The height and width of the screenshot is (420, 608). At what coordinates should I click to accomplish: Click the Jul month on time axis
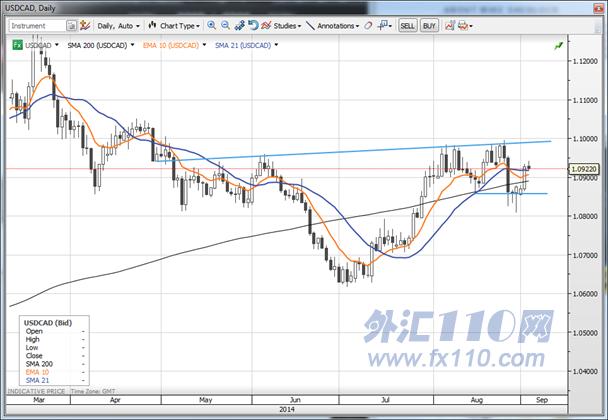pyautogui.click(x=385, y=400)
